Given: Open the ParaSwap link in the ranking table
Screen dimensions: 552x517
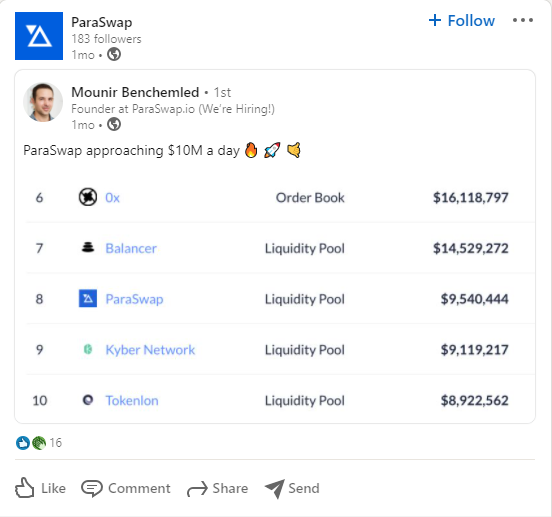Looking at the screenshot, I should point(134,299).
